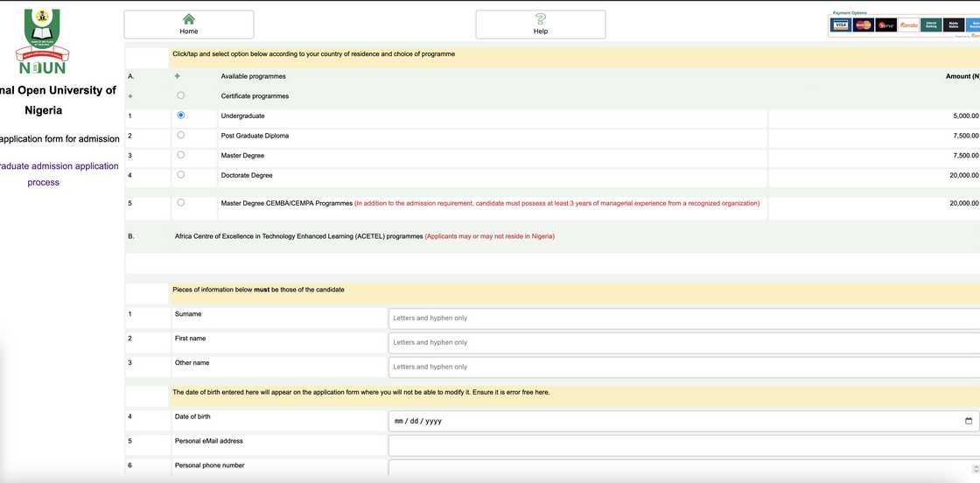Select Master Degree CEMBA/CEMPA radio button
Viewport: 980px width, 483px height.
click(x=180, y=202)
